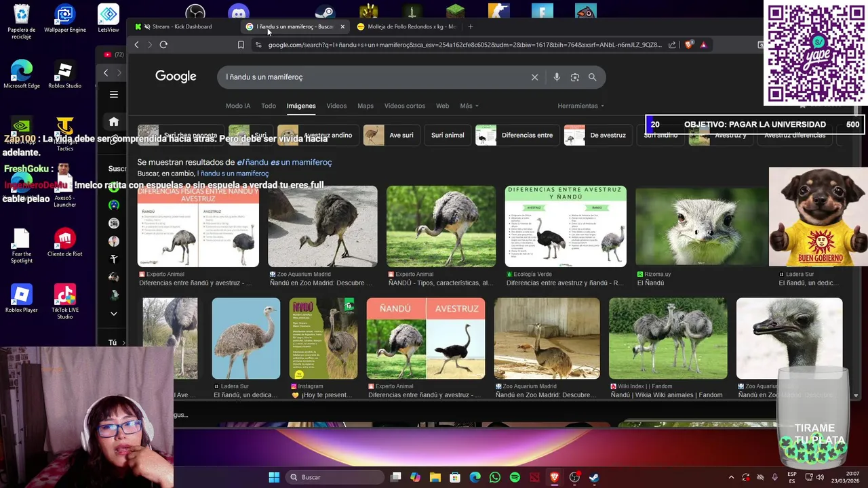868x488 pixels.
Task: Show hidden tray icons chevron
Action: pos(731,477)
